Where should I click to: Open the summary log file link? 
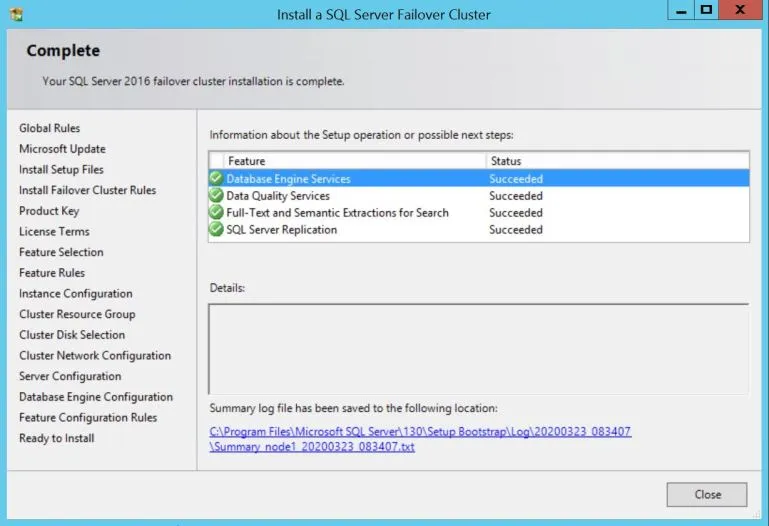click(x=420, y=439)
